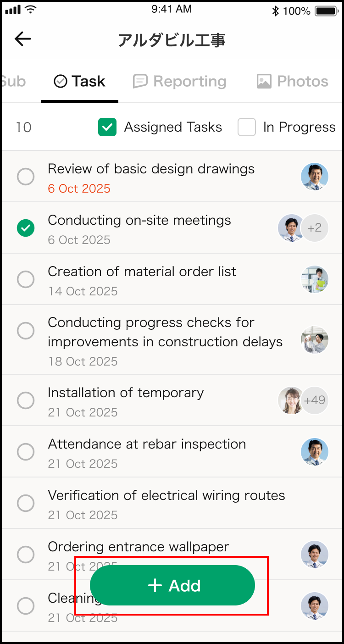Viewport: 344px width, 644px height.
Task: Tap the Bluetooth status icon
Action: coord(275,11)
